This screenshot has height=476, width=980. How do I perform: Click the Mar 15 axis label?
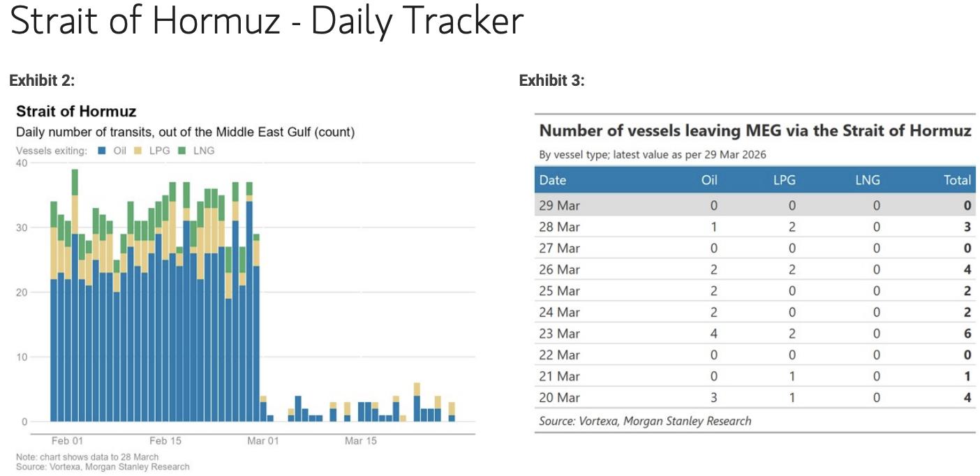361,441
